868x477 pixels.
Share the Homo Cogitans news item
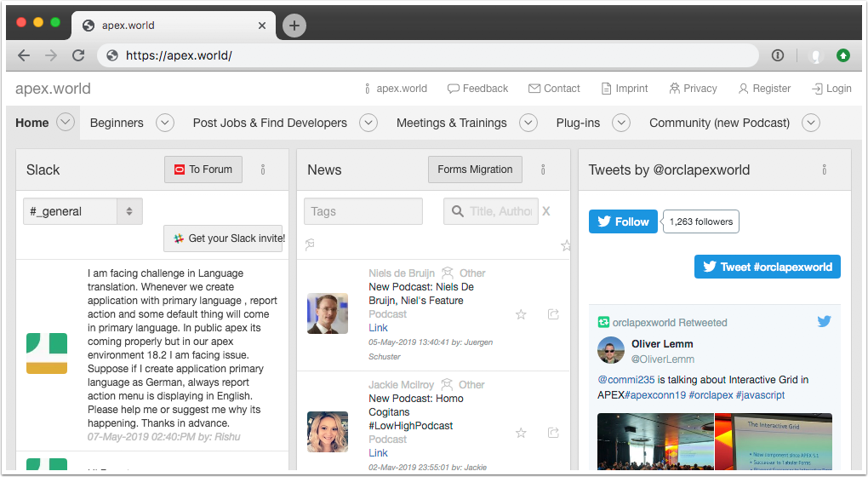click(553, 432)
